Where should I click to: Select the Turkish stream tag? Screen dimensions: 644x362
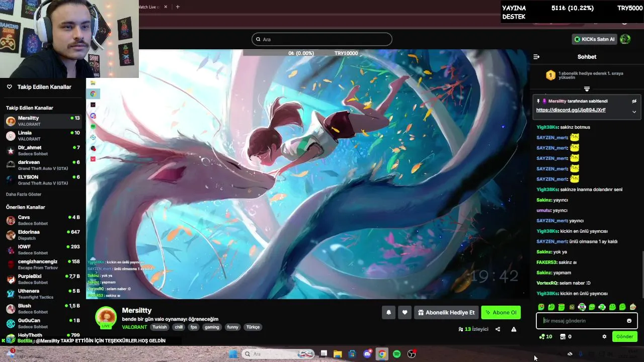[x=159, y=327]
